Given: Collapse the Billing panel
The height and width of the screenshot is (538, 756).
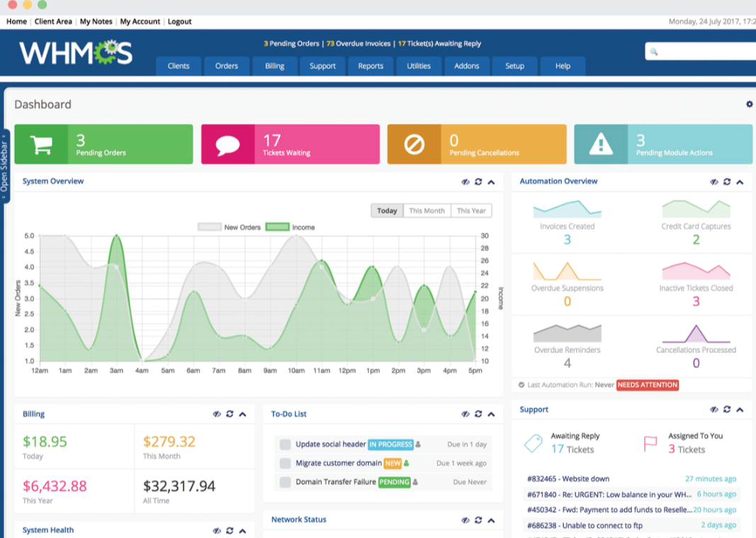Looking at the screenshot, I should [243, 414].
